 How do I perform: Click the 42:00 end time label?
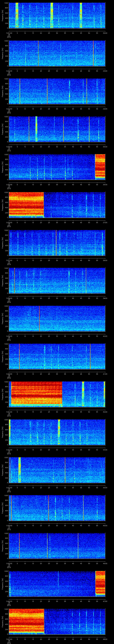click(105, 412)
